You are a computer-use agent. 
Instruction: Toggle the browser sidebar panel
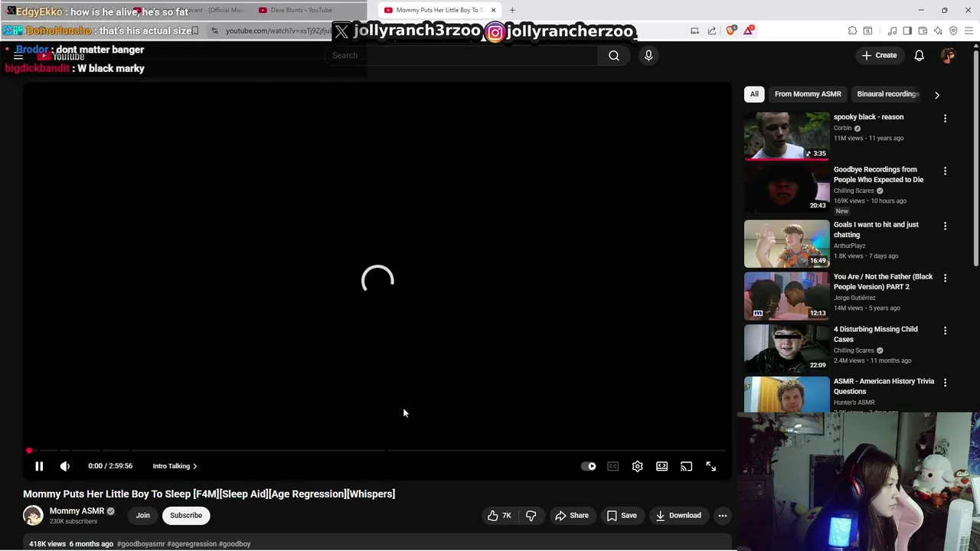coord(907,31)
